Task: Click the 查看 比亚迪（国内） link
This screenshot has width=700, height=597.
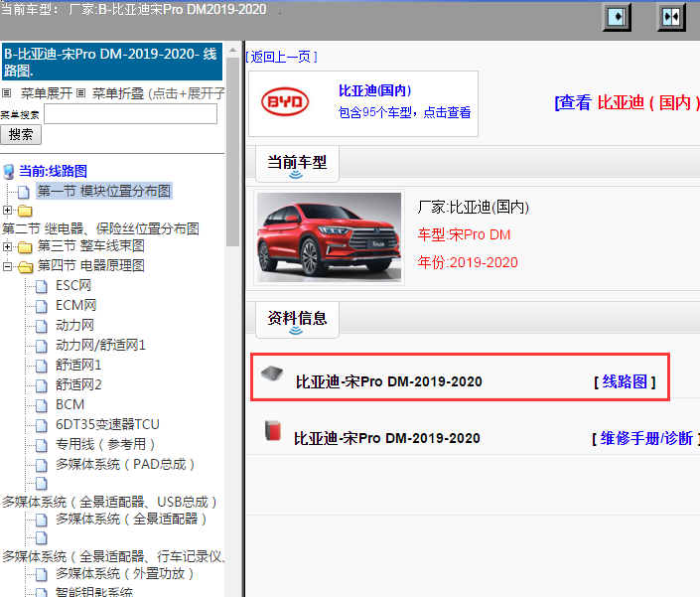Action: pyautogui.click(x=627, y=102)
